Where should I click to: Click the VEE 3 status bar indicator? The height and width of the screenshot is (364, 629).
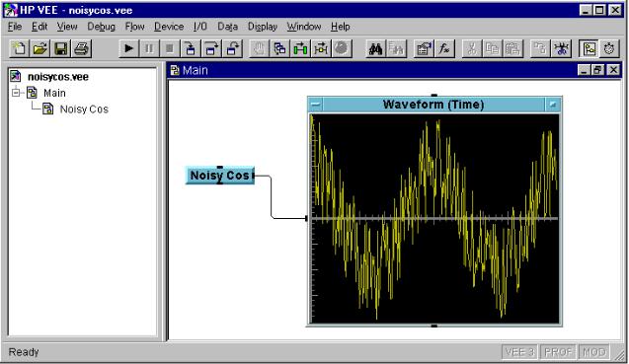point(519,352)
